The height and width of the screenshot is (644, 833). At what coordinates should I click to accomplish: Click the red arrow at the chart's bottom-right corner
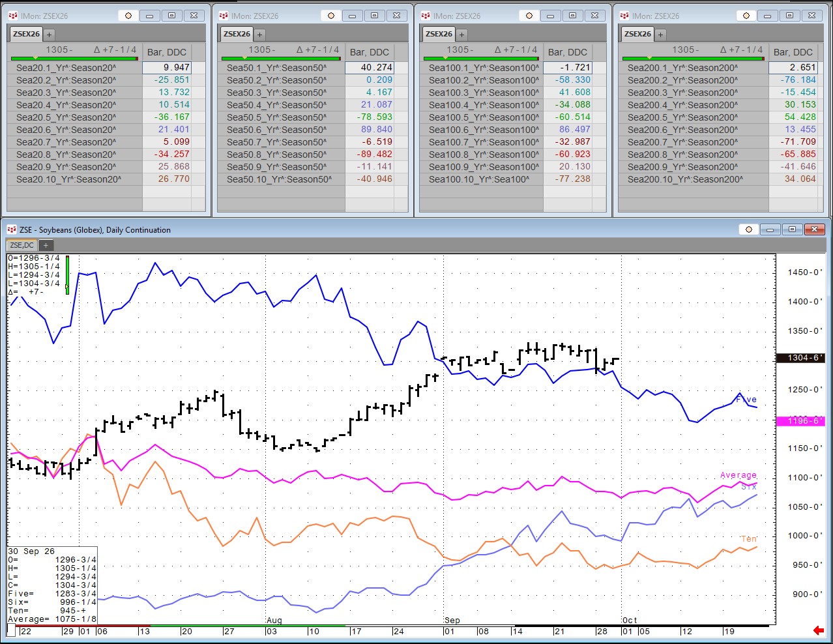click(x=819, y=630)
